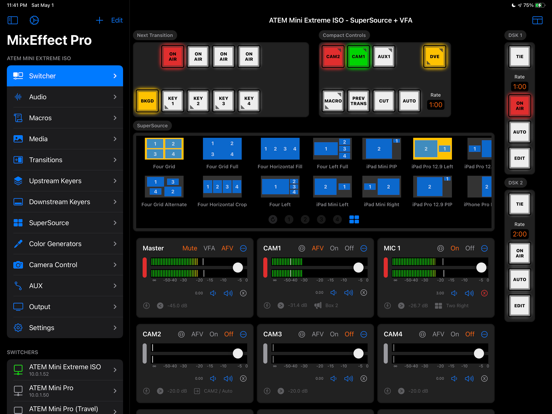
Task: Collapse the CAM4 audio strip minus icon
Action: click(x=484, y=334)
